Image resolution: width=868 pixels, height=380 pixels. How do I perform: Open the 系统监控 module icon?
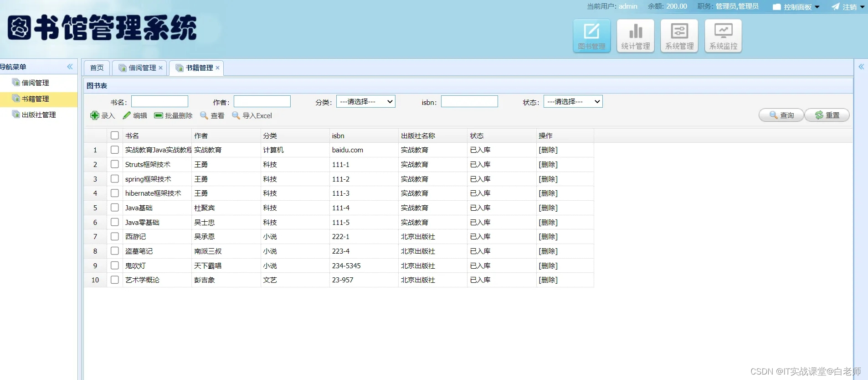click(x=723, y=36)
